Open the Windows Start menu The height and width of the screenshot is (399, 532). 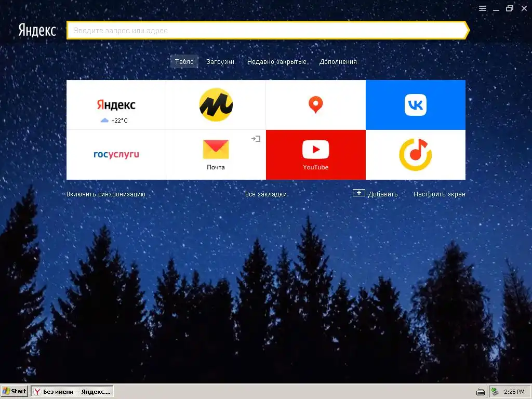(14, 391)
